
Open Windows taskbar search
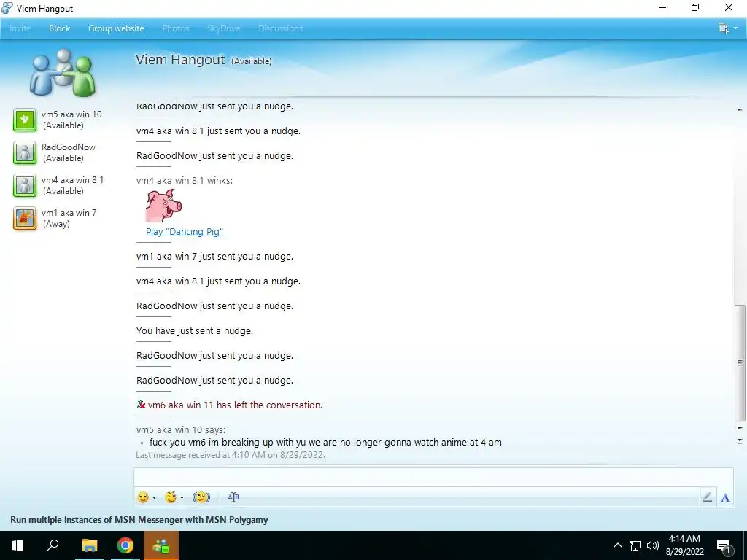click(53, 545)
